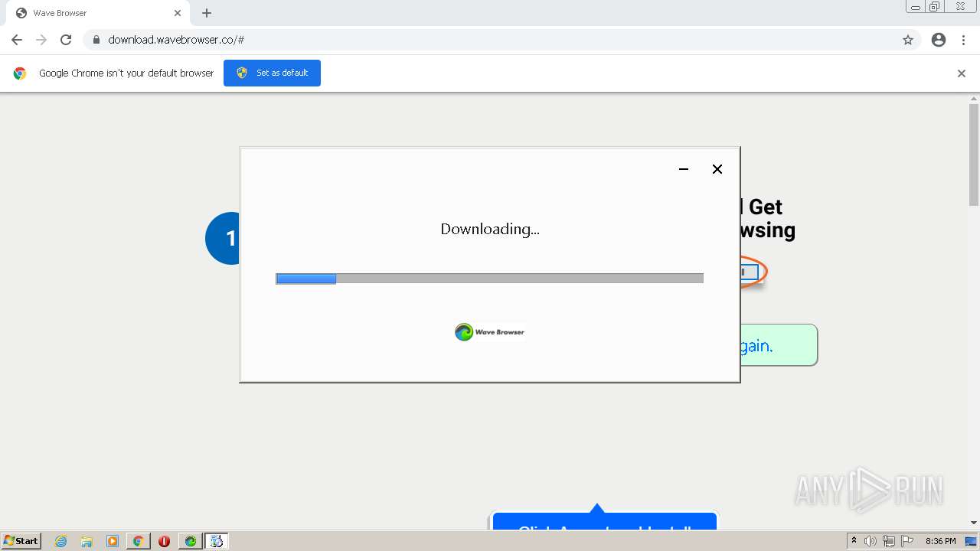Go back with the browser back arrow
Viewport: 980px width, 551px height.
pos(17,40)
